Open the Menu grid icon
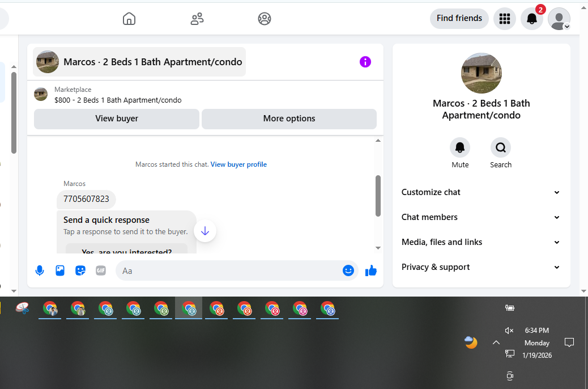 pyautogui.click(x=504, y=18)
